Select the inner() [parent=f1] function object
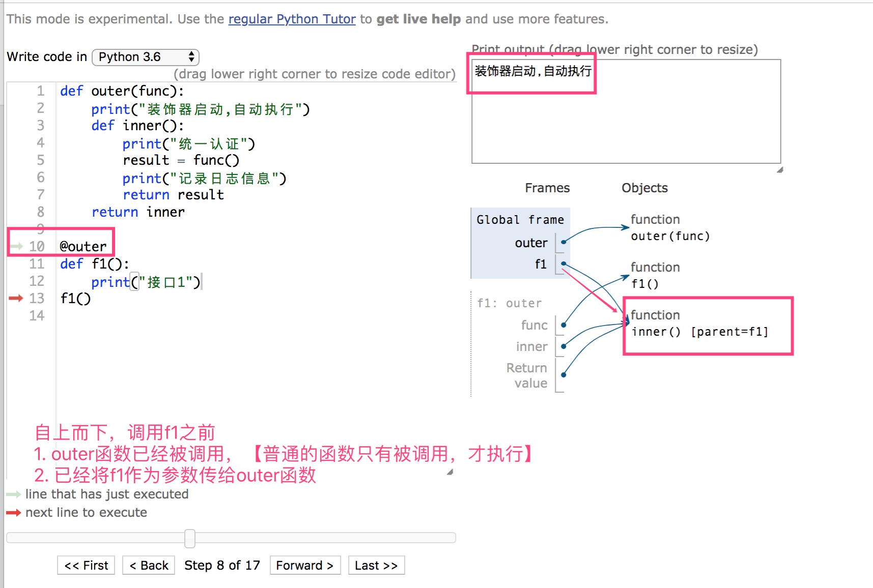Screen dimensions: 873x588 (699, 324)
